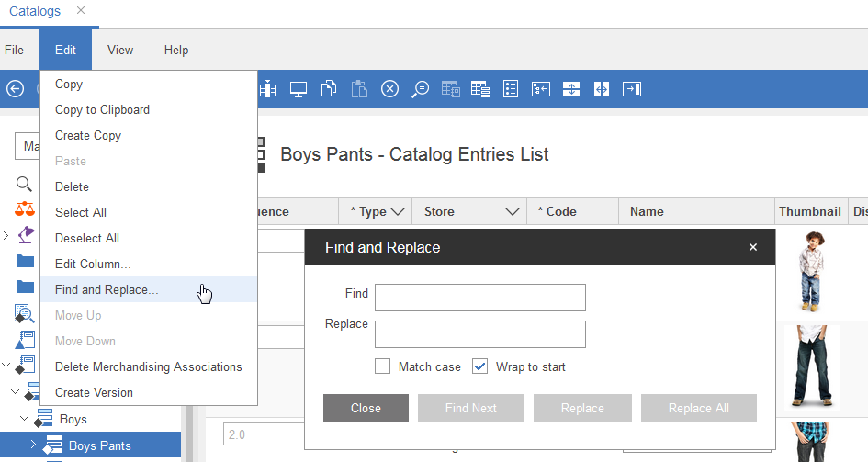
Task: Click the copy documents toolbar icon
Action: click(328, 89)
